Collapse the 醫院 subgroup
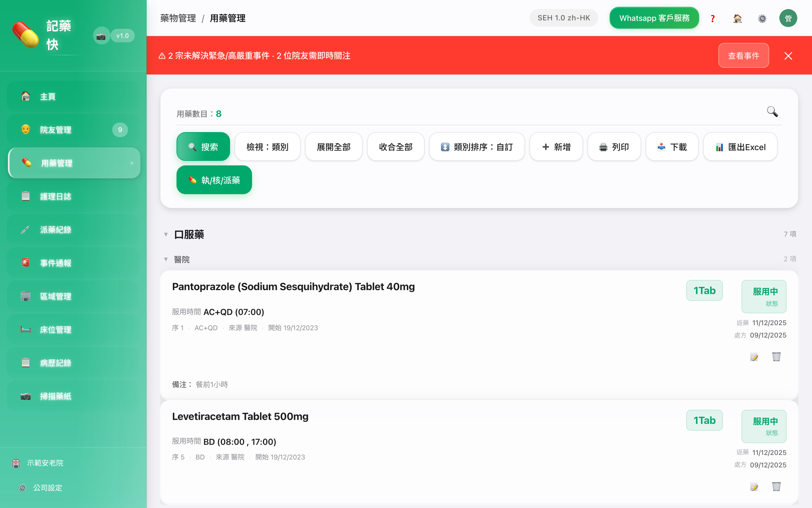This screenshot has height=508, width=812. point(166,259)
